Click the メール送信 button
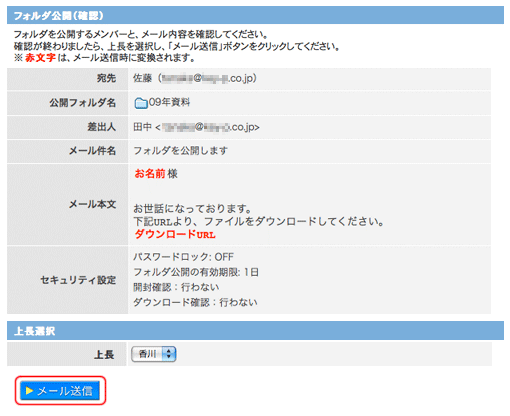The height and width of the screenshot is (416, 510). pos(60,390)
